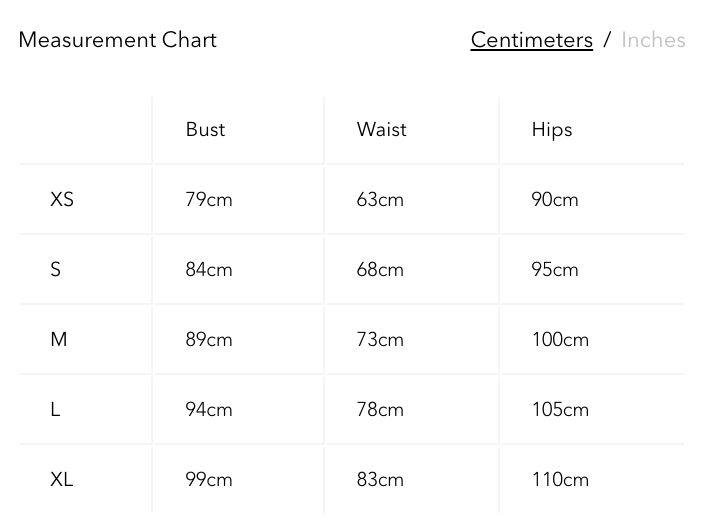Select the Centimeters unit option
Image resolution: width=708 pixels, height=532 pixels.
point(531,40)
